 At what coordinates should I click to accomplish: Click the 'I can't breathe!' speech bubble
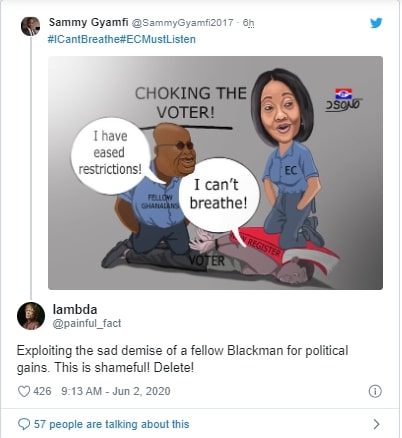(219, 196)
